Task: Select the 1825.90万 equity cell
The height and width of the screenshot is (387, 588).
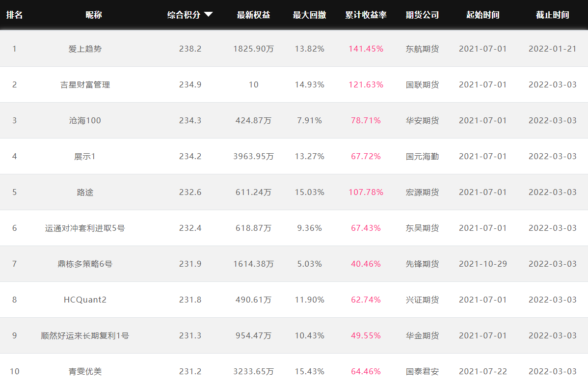Action: tap(253, 49)
